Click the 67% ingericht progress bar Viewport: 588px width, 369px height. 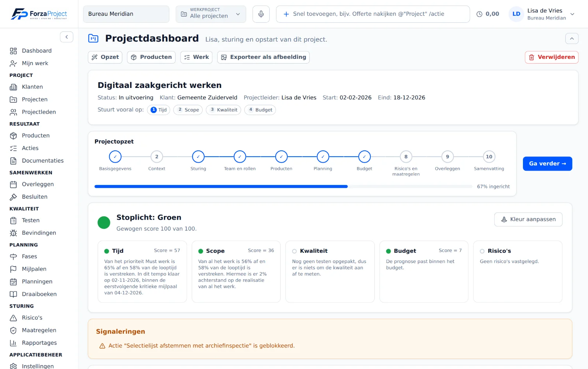pos(283,187)
